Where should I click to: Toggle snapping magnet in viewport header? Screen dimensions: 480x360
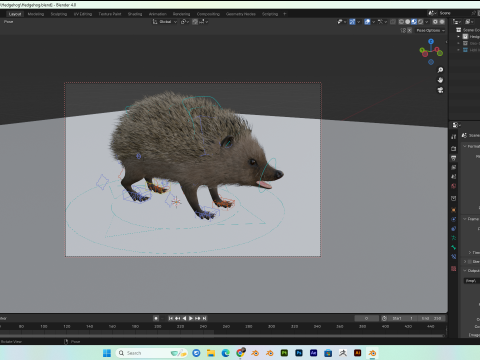[x=195, y=22]
